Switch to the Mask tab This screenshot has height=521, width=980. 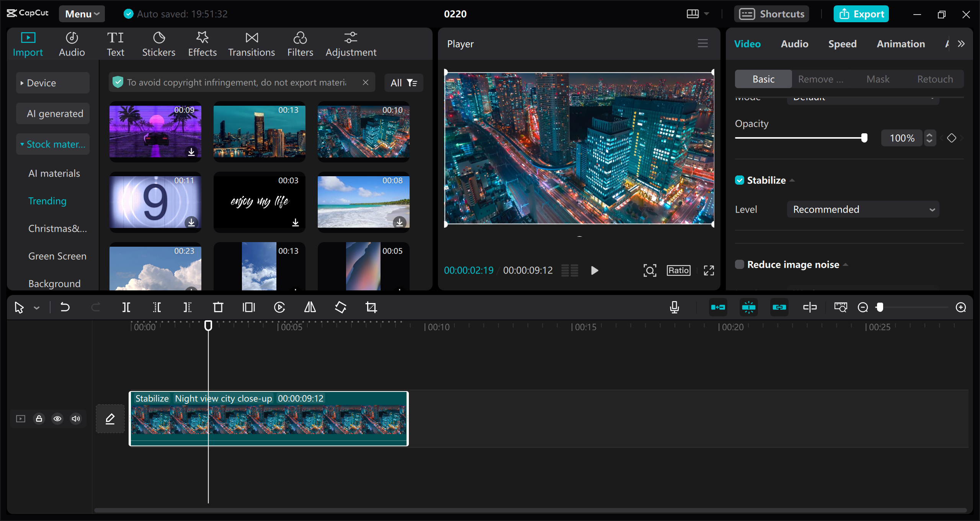(x=878, y=79)
